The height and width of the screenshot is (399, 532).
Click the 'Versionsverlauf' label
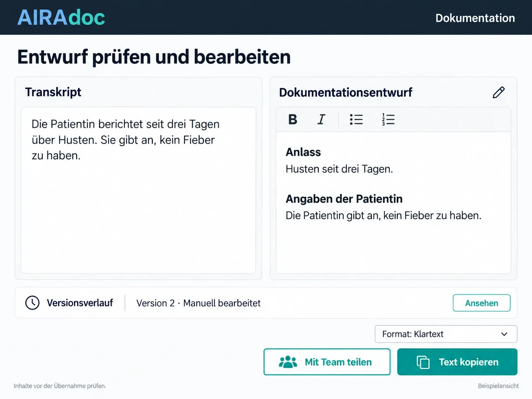tap(80, 303)
